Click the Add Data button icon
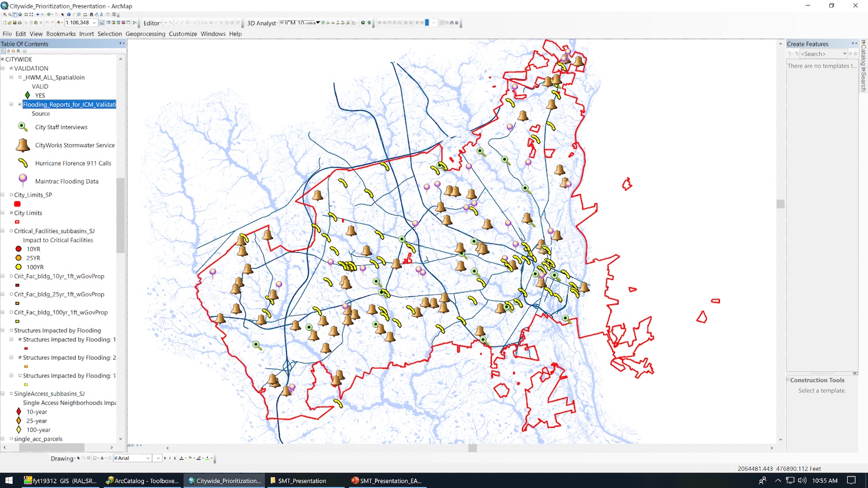The height and width of the screenshot is (488, 868). pyautogui.click(x=59, y=23)
